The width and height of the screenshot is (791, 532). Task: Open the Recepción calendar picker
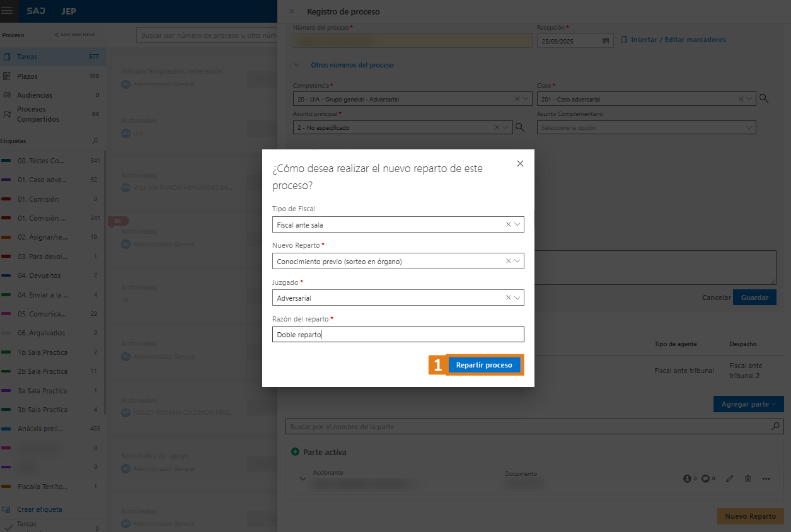[606, 40]
